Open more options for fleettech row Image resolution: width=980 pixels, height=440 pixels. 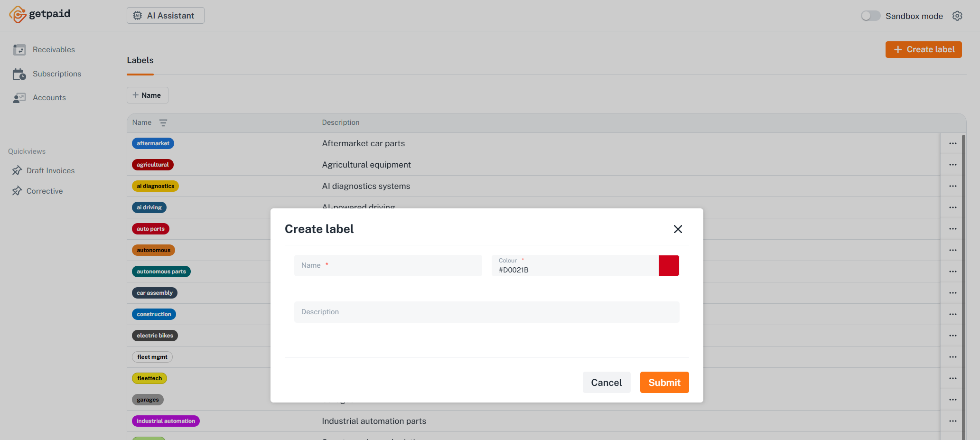pyautogui.click(x=952, y=378)
